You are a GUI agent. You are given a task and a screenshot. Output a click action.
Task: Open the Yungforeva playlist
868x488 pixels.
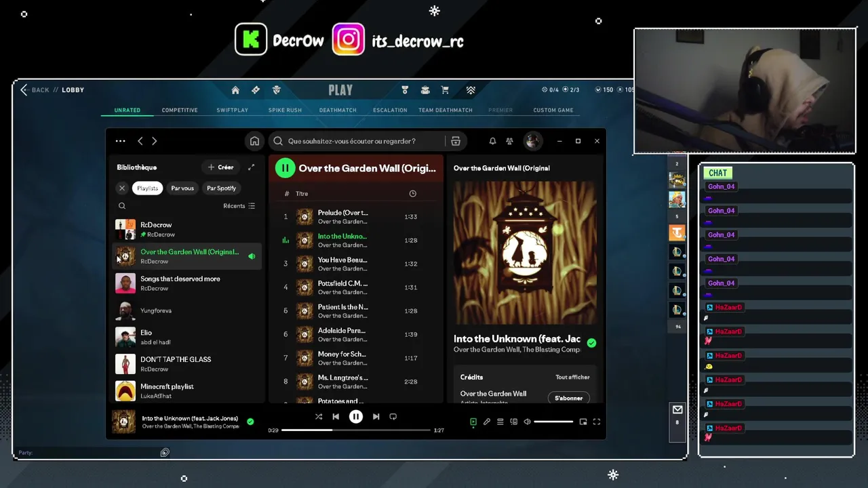(185, 310)
